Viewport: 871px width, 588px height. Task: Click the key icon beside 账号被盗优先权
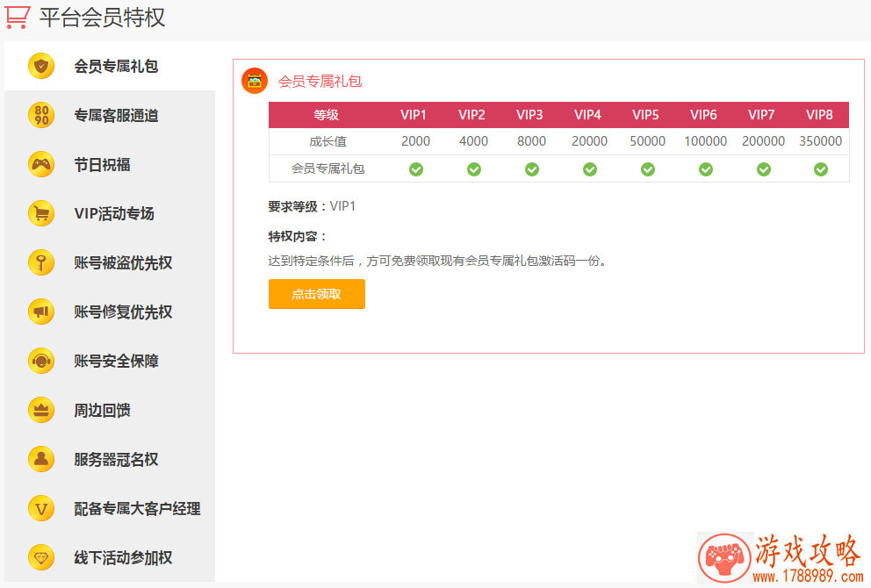[41, 262]
